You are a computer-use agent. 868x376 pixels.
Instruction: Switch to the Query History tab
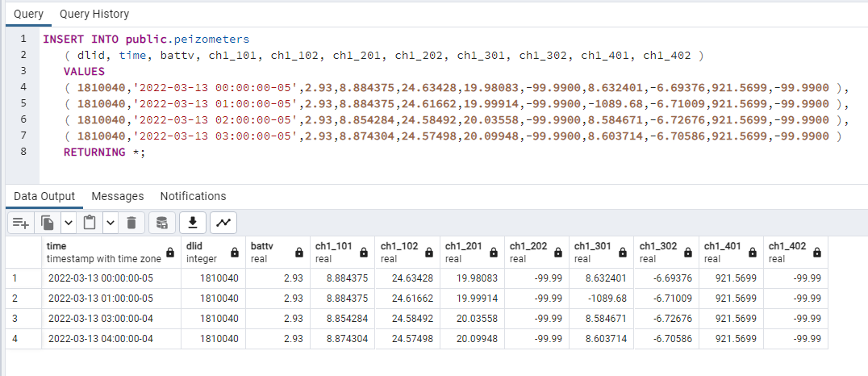pos(94,14)
